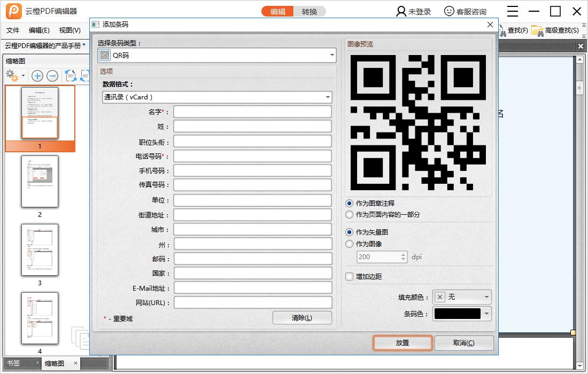Image resolution: width=588 pixels, height=374 pixels.
Task: Click the 手机号码 input field
Action: point(252,170)
